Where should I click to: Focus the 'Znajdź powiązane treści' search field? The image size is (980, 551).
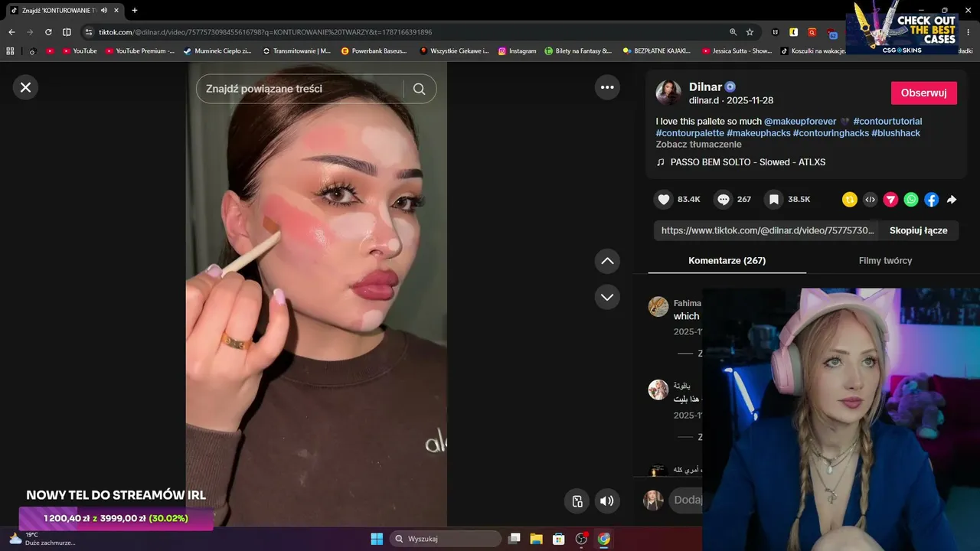(299, 89)
